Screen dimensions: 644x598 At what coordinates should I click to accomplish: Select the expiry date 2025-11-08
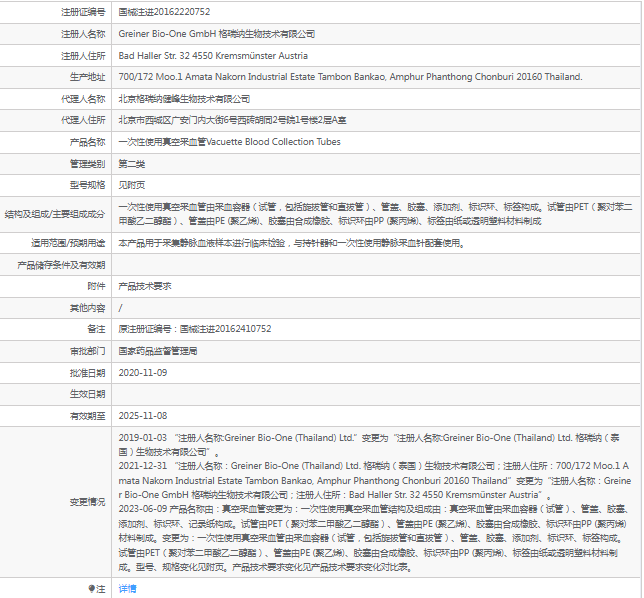(x=143, y=416)
